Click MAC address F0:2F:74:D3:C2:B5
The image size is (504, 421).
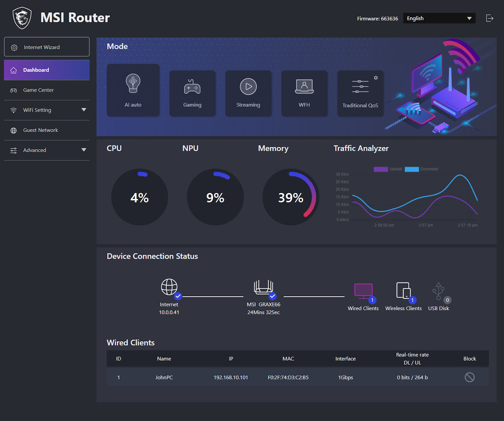pyautogui.click(x=288, y=377)
